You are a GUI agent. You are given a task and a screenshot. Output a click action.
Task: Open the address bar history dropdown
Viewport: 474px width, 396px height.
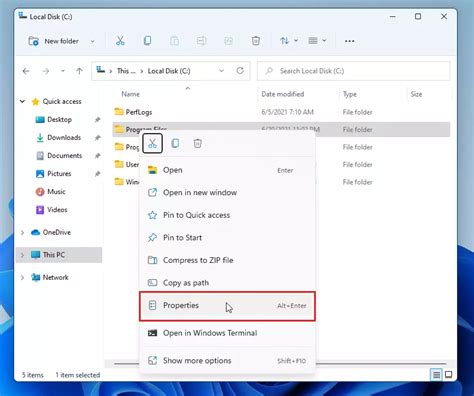[221, 71]
